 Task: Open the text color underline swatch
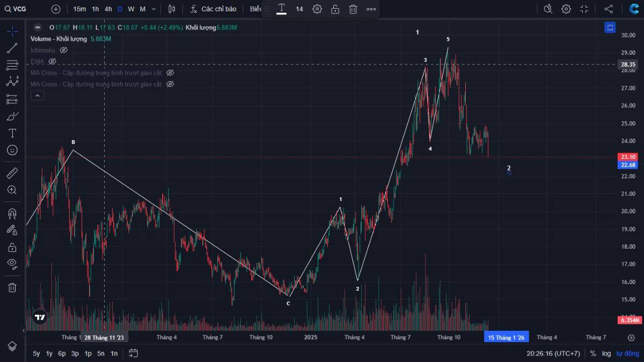point(281,9)
